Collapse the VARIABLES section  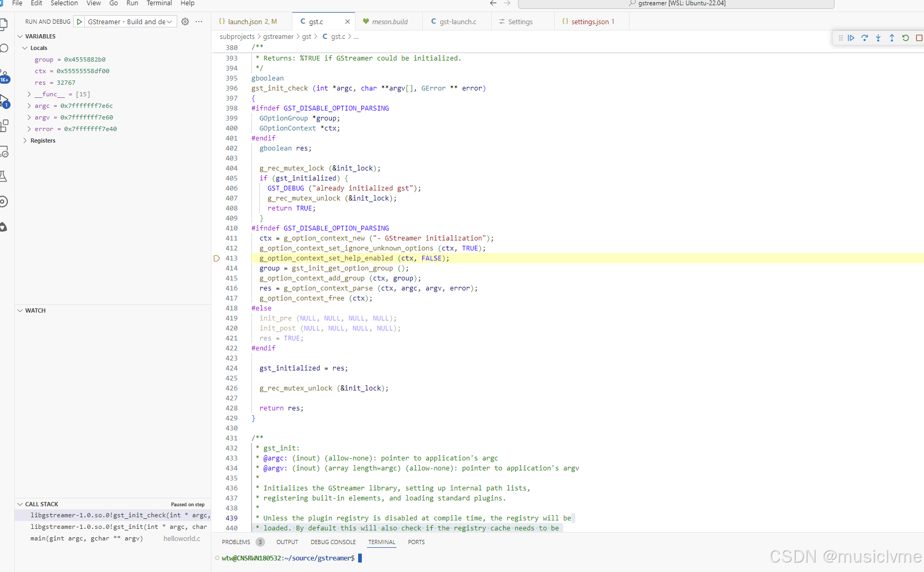coord(20,36)
